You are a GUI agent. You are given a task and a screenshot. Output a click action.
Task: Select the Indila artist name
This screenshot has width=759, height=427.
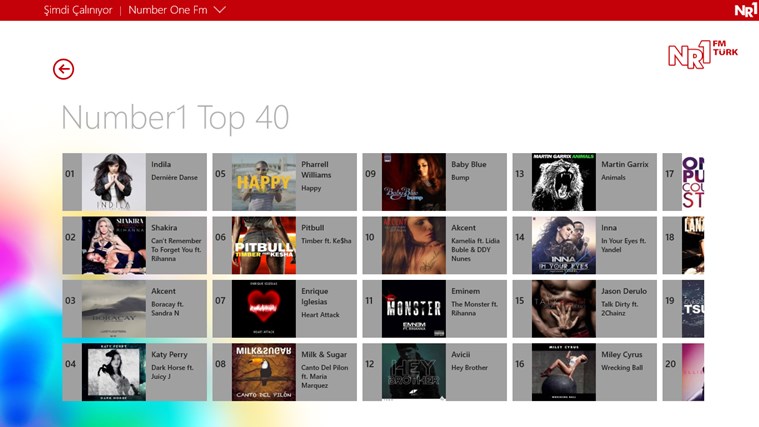161,164
